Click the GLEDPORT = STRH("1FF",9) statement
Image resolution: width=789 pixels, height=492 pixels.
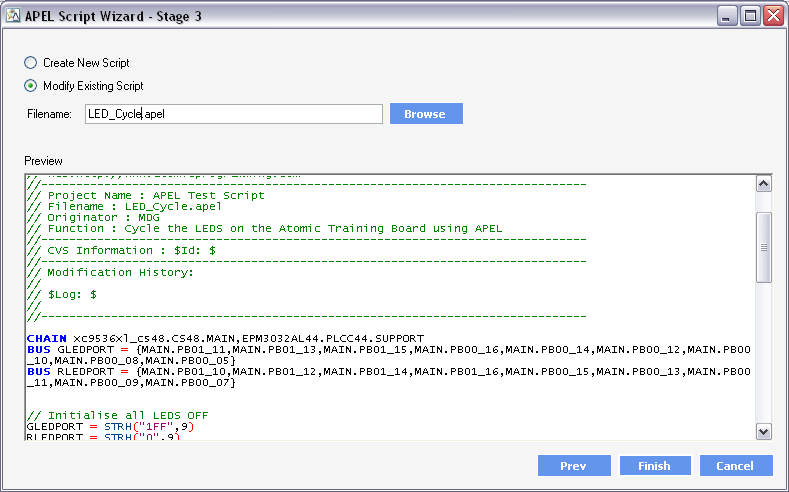click(x=110, y=426)
